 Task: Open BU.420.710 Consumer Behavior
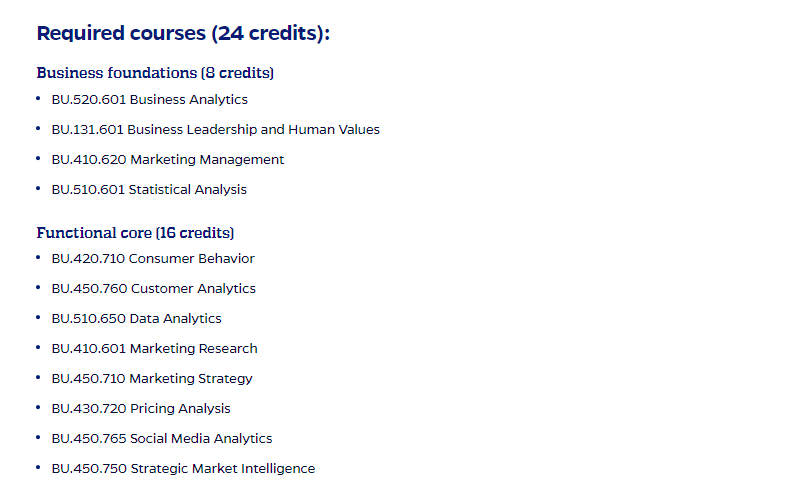point(153,258)
